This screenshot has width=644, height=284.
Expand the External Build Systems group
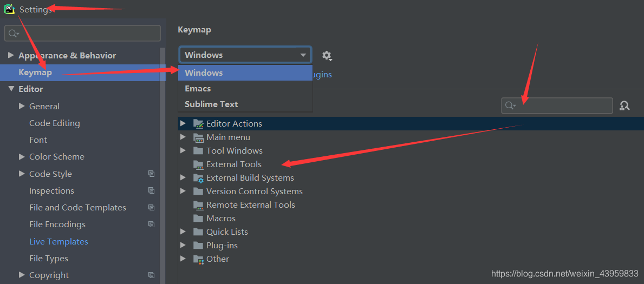tap(183, 177)
